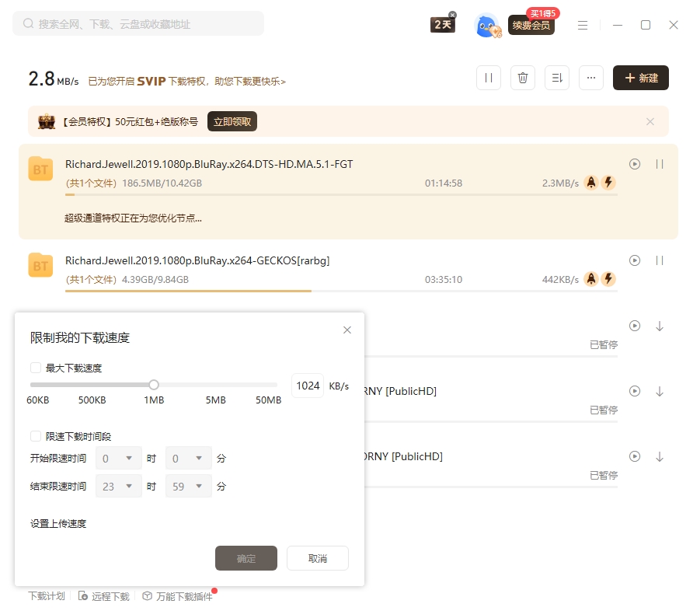This screenshot has height=611, width=700.
Task: Click the download speed slider handle
Action: [154, 385]
